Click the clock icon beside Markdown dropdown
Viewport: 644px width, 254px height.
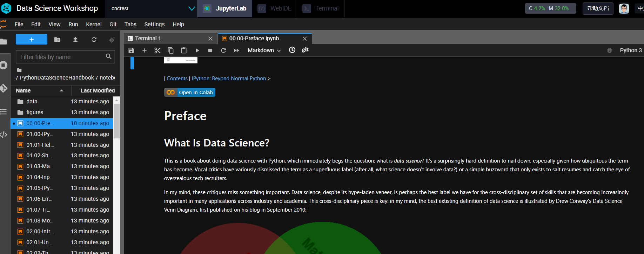(x=292, y=50)
